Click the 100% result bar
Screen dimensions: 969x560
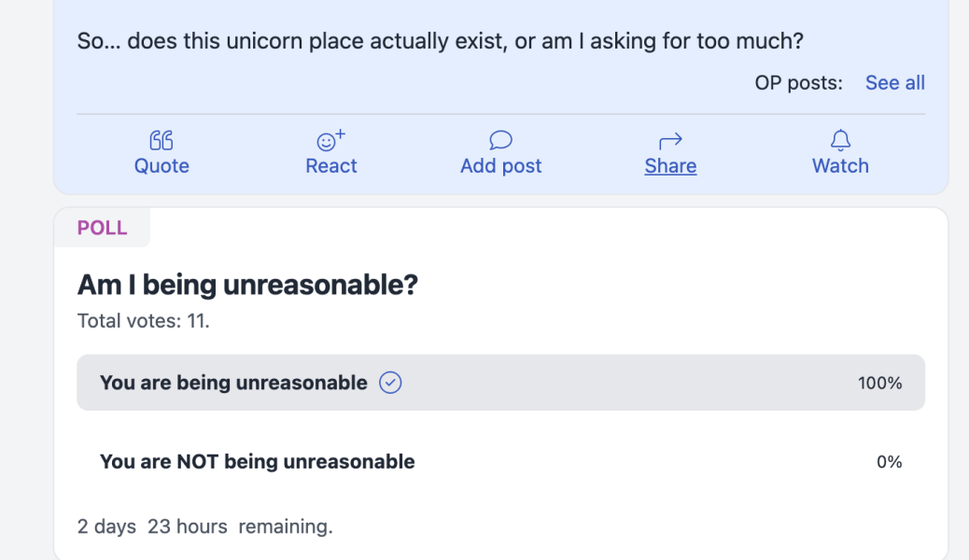607,383
